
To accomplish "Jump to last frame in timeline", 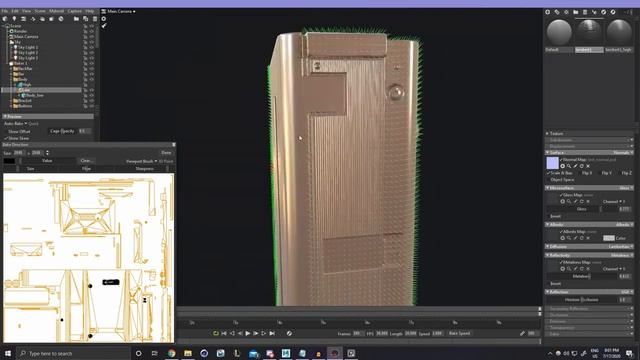I will [x=272, y=333].
